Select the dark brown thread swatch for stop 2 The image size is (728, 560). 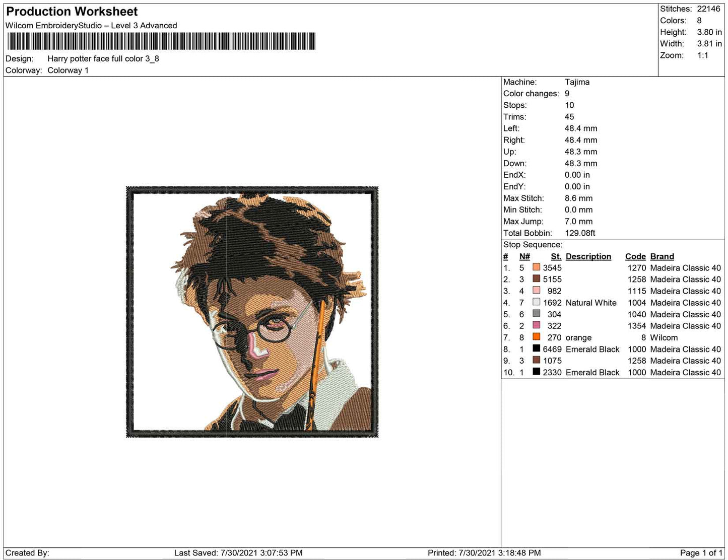click(537, 279)
